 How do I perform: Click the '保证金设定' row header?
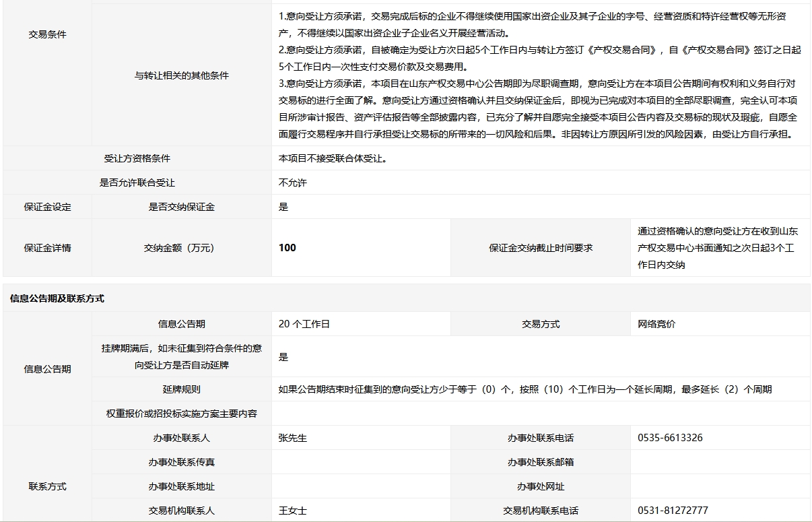(47, 207)
